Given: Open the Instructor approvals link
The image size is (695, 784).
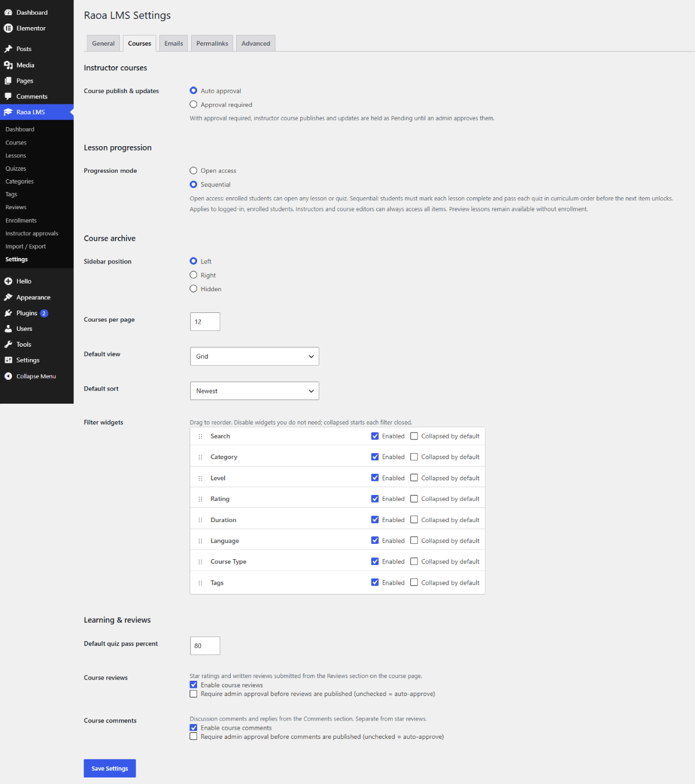Looking at the screenshot, I should [x=31, y=234].
